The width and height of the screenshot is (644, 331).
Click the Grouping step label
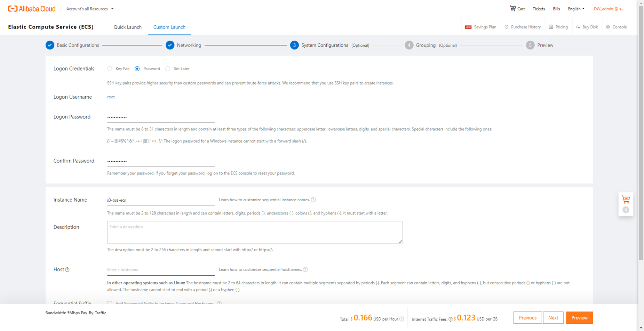426,45
